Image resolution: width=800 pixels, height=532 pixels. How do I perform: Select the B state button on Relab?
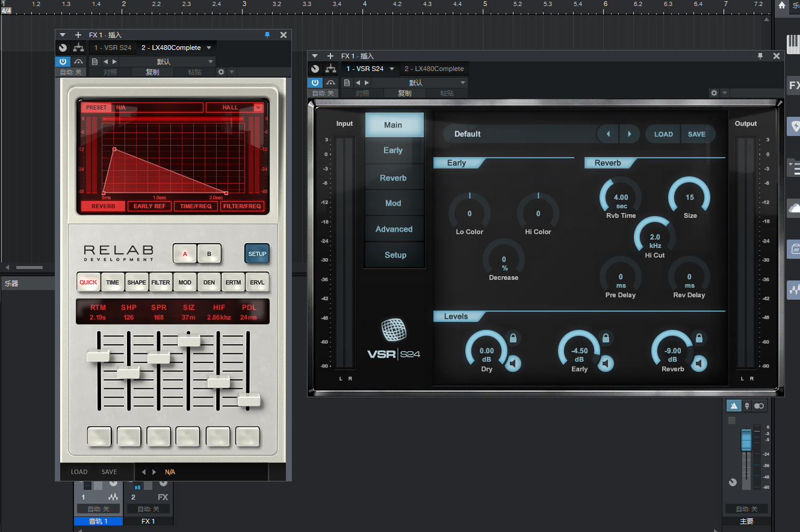pos(209,254)
